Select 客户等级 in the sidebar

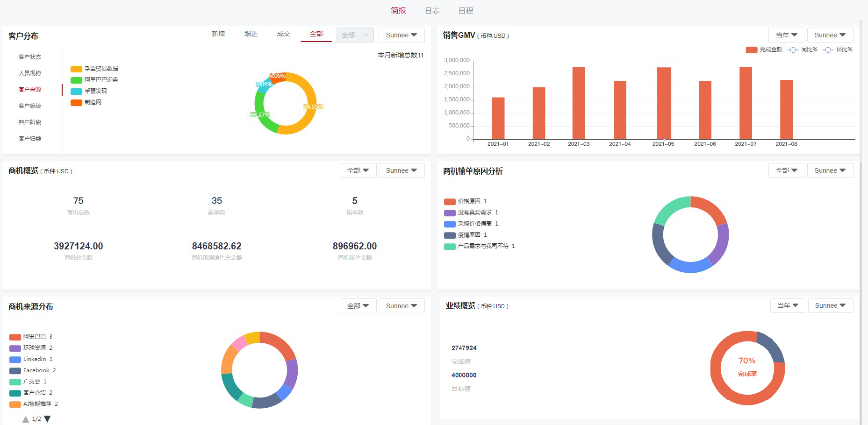(29, 106)
